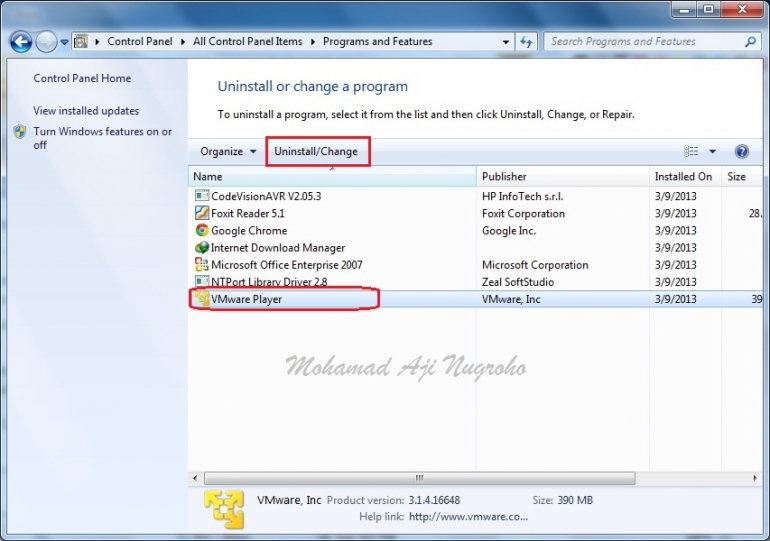Click HP InfoTech s.r.l. publisher cell
This screenshot has height=541, width=770.
point(522,196)
